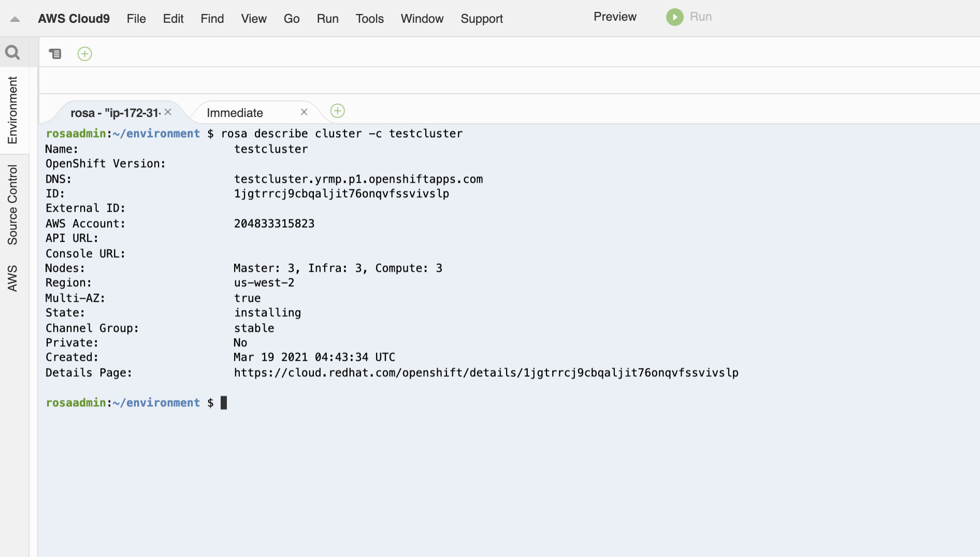Open the Tools menu
This screenshot has height=557, width=980.
point(370,19)
